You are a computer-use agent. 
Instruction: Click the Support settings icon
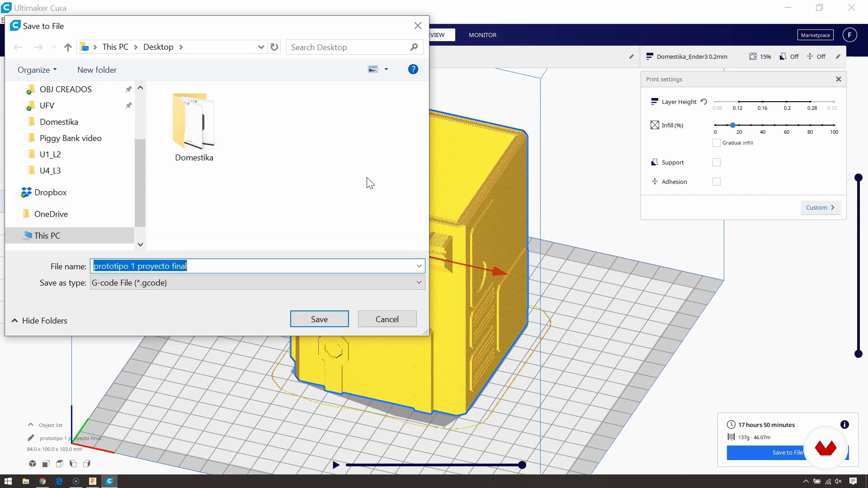pyautogui.click(x=655, y=162)
